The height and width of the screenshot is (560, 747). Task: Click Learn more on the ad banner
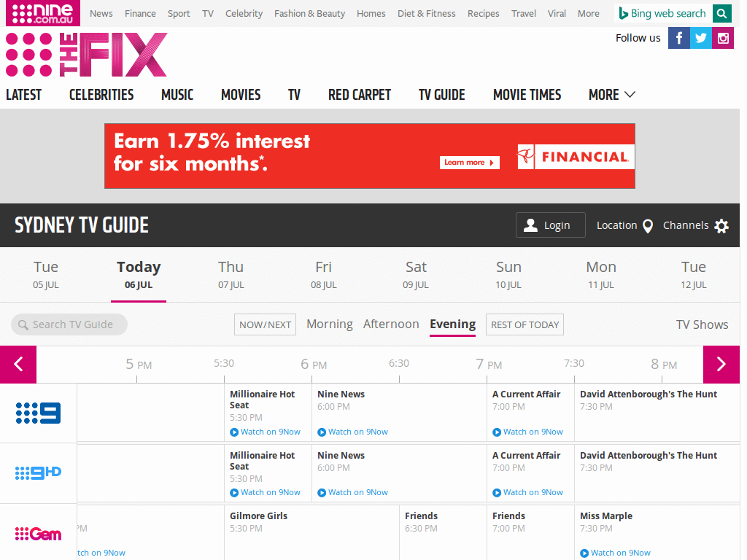(x=469, y=163)
